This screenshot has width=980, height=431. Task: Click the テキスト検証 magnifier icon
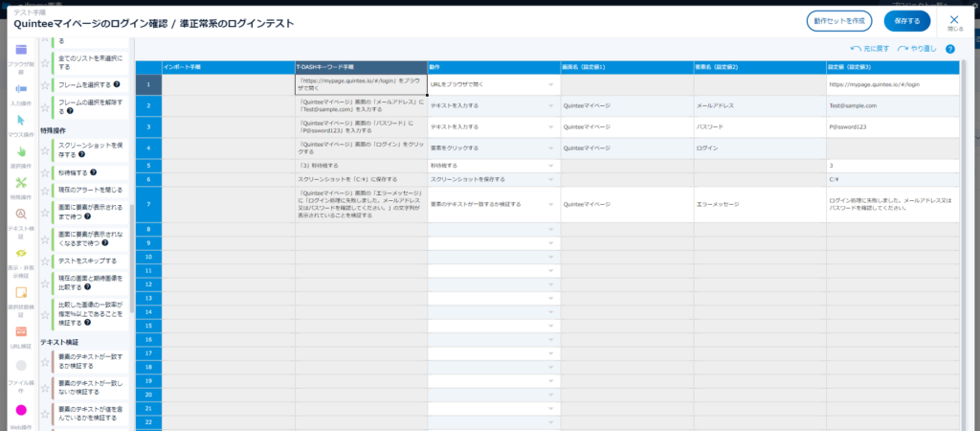point(20,215)
